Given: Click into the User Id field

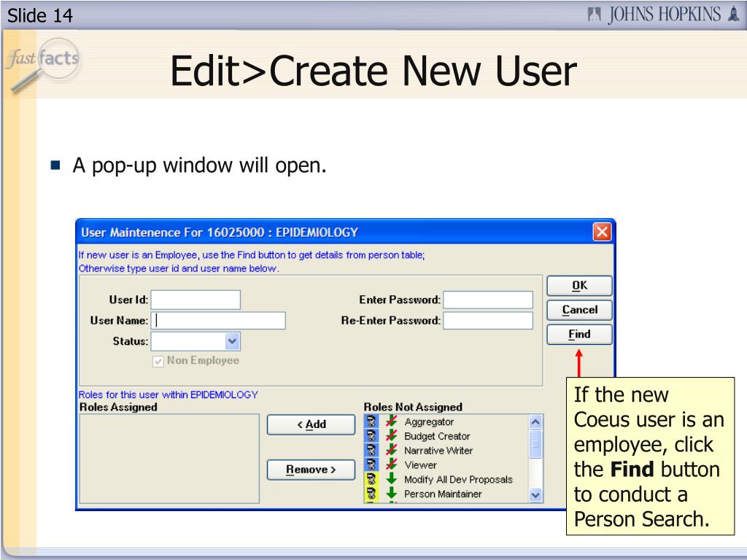Looking at the screenshot, I should click(196, 300).
